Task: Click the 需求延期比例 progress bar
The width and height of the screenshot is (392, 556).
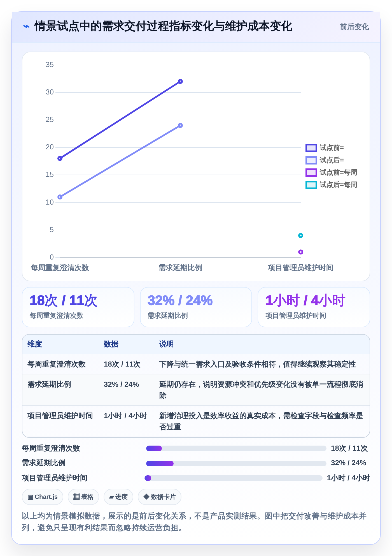Action: click(x=236, y=464)
